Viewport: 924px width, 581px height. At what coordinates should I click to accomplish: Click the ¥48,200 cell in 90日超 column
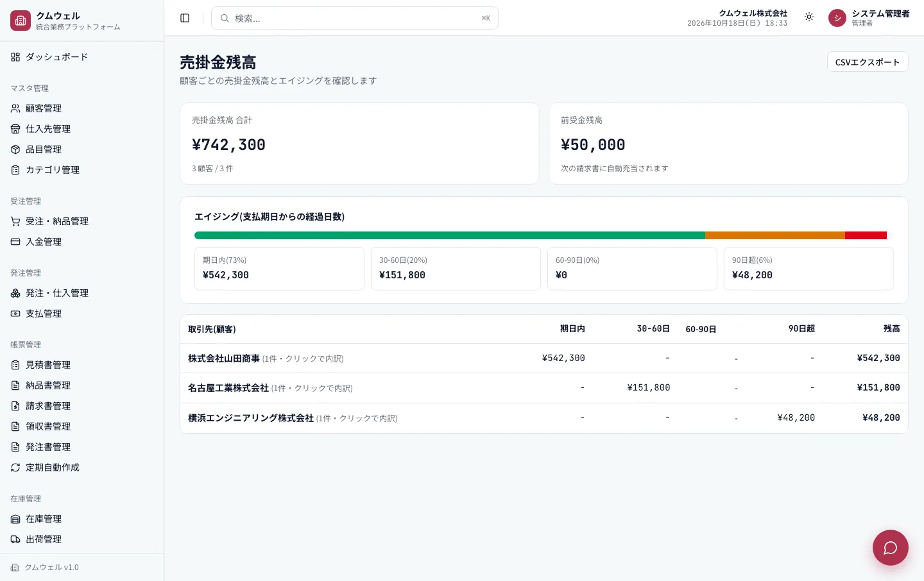point(796,417)
